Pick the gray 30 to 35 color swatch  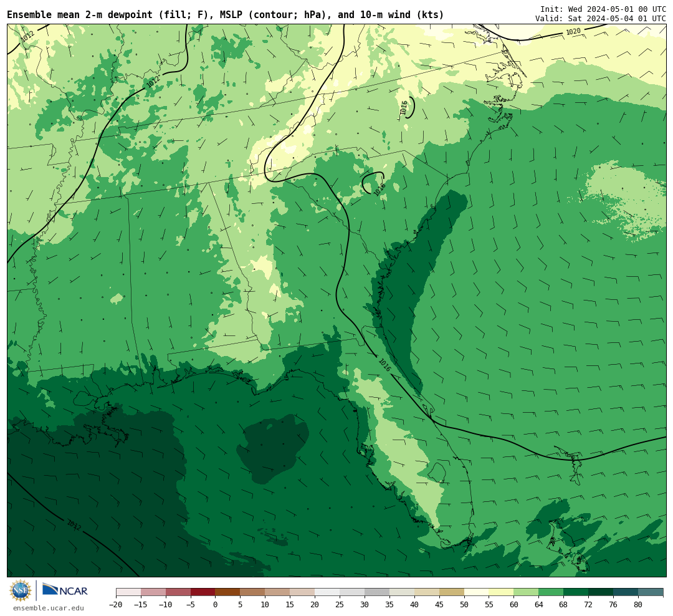coord(377,592)
